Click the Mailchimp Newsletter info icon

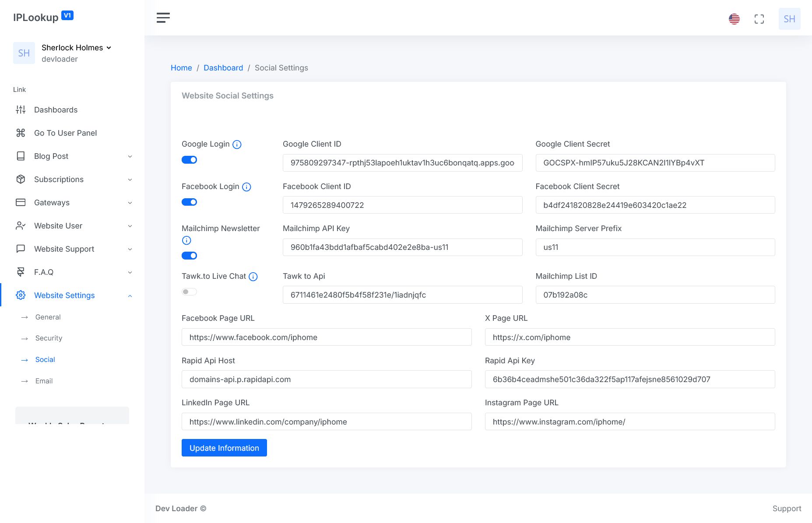pyautogui.click(x=186, y=240)
